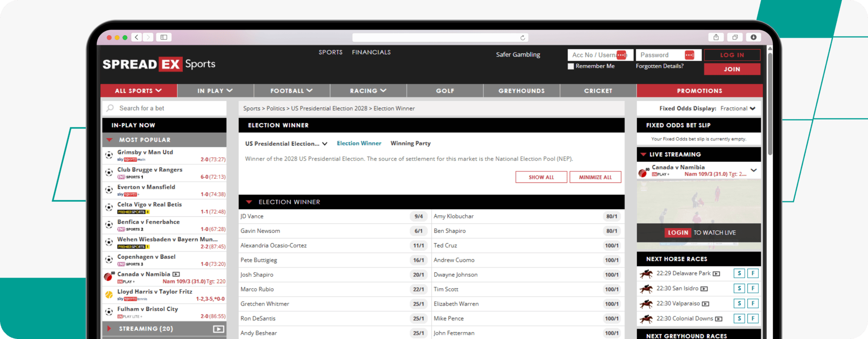
Task: Click football icon beside Benfica v Fenerbahce
Action: click(x=109, y=225)
